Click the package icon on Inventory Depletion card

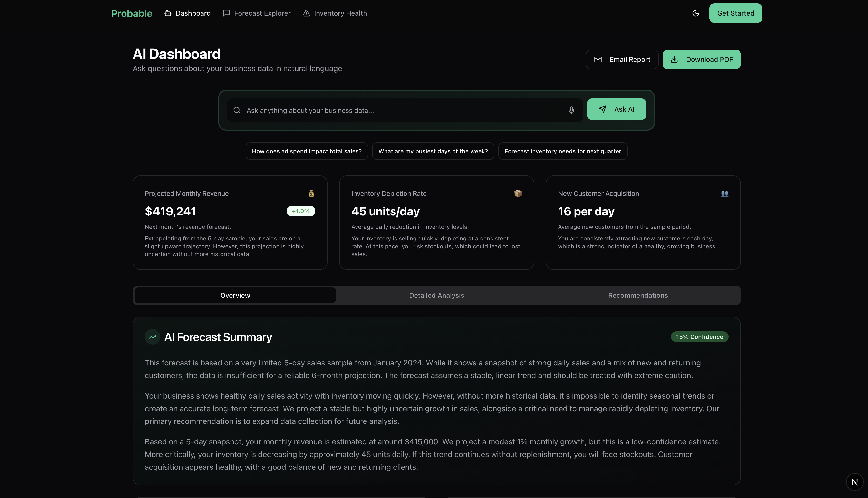point(518,194)
